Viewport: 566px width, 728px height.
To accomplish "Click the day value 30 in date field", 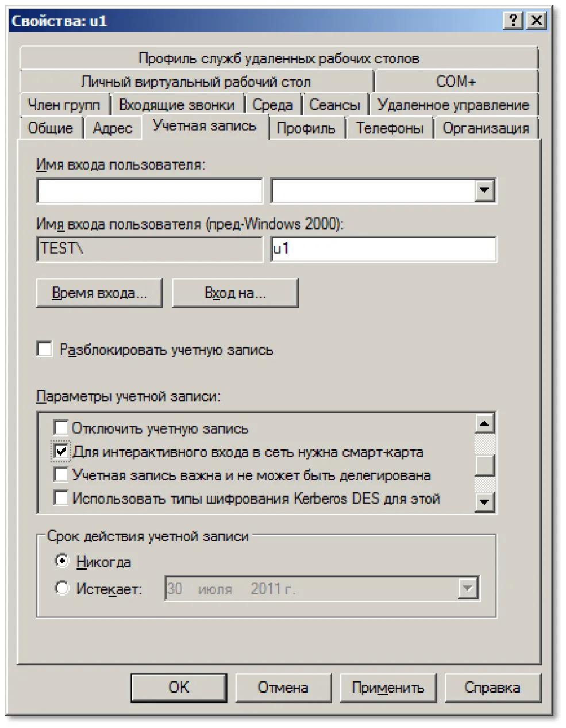I will (175, 589).
